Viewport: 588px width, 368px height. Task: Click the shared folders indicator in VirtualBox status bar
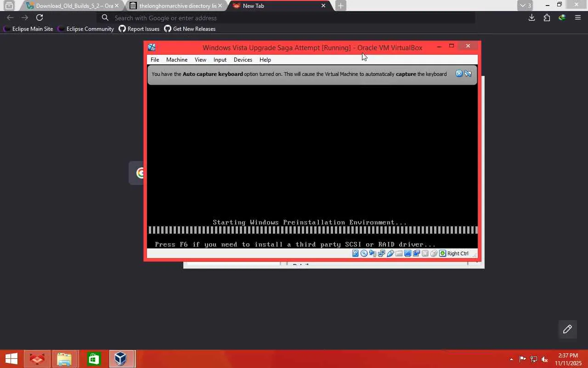click(399, 253)
